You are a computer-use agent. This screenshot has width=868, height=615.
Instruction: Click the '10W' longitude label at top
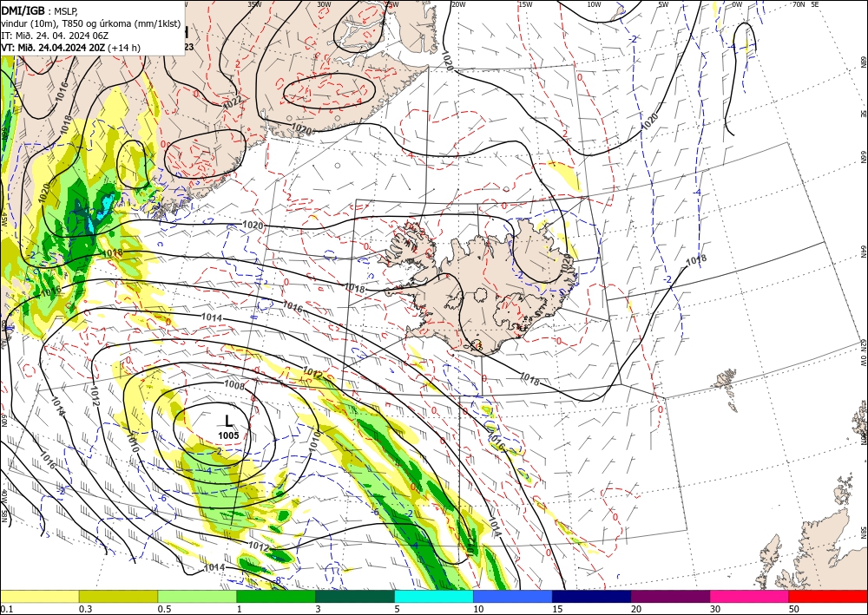[594, 4]
